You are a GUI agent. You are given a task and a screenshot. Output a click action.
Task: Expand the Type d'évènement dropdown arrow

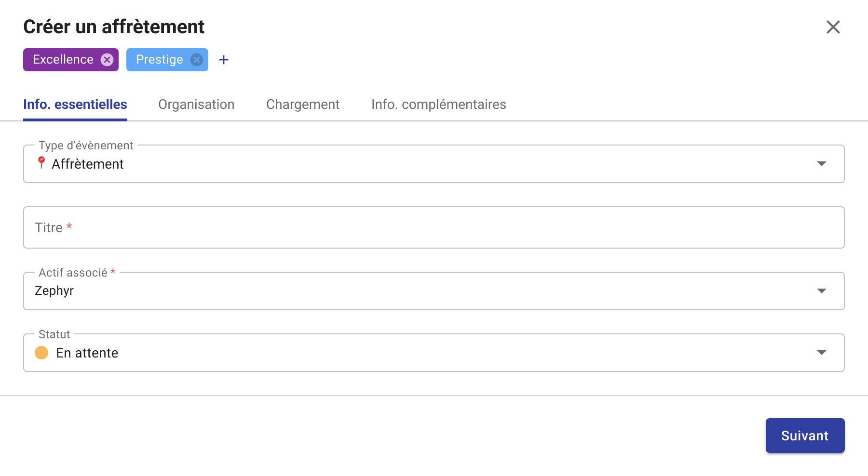click(x=822, y=164)
